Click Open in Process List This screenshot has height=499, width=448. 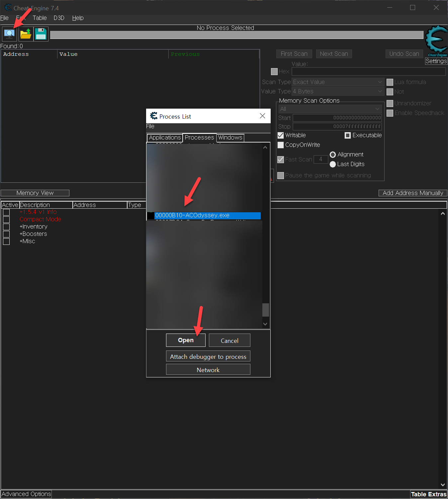coord(186,340)
